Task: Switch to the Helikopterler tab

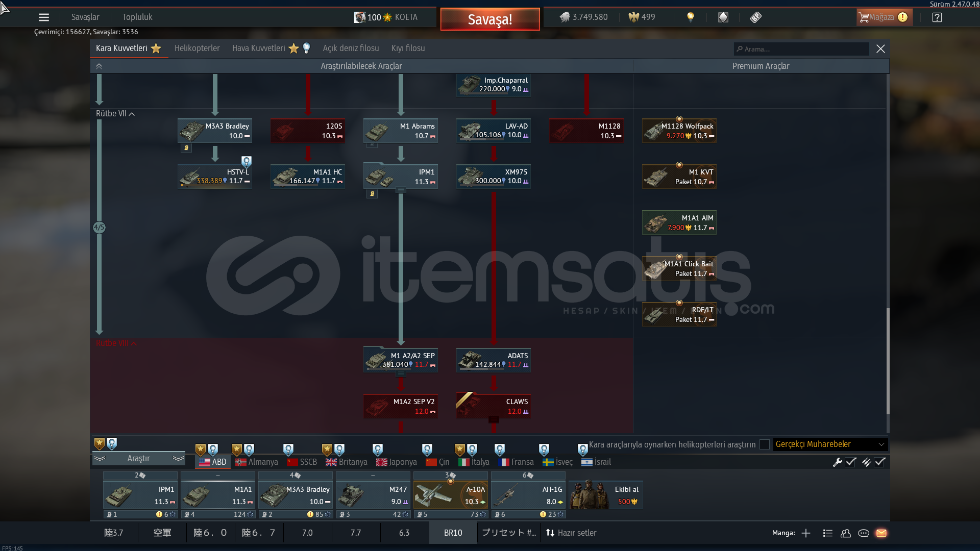Action: [x=197, y=48]
